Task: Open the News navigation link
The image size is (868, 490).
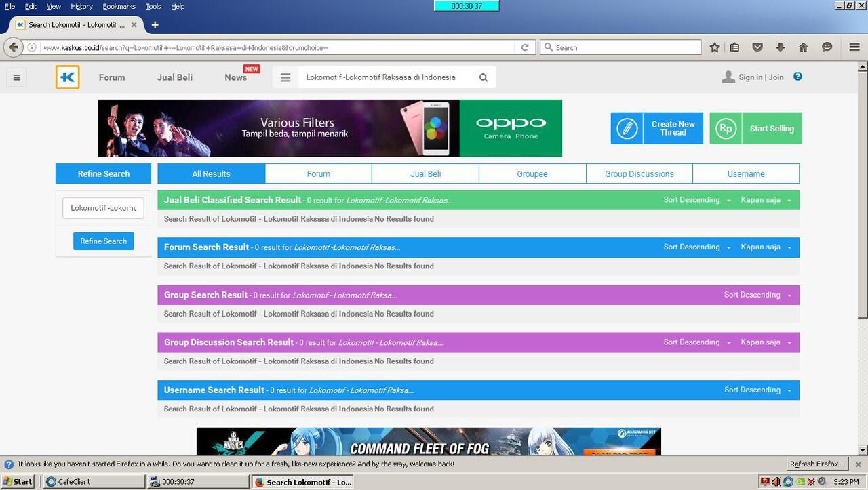Action: [x=236, y=77]
